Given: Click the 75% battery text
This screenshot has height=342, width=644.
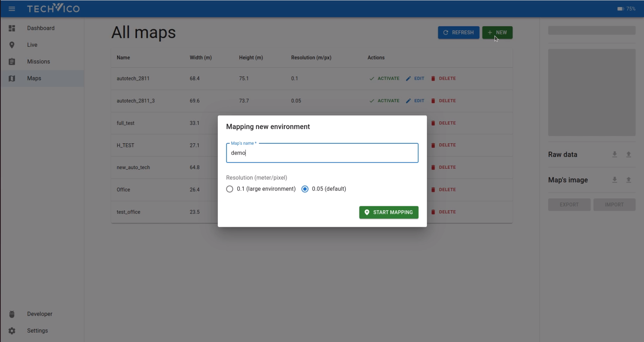Looking at the screenshot, I should tap(631, 9).
